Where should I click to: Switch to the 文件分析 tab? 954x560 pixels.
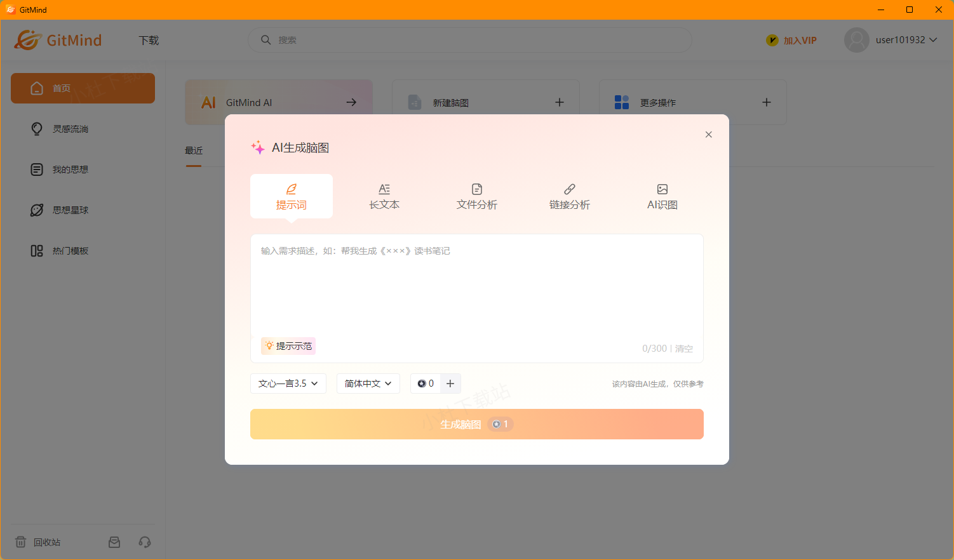(477, 196)
